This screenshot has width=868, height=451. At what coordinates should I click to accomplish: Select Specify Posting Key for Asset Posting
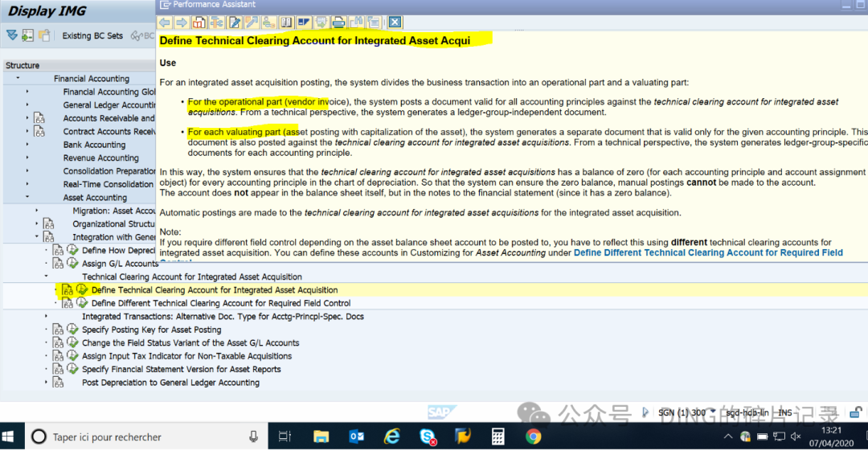click(x=151, y=330)
